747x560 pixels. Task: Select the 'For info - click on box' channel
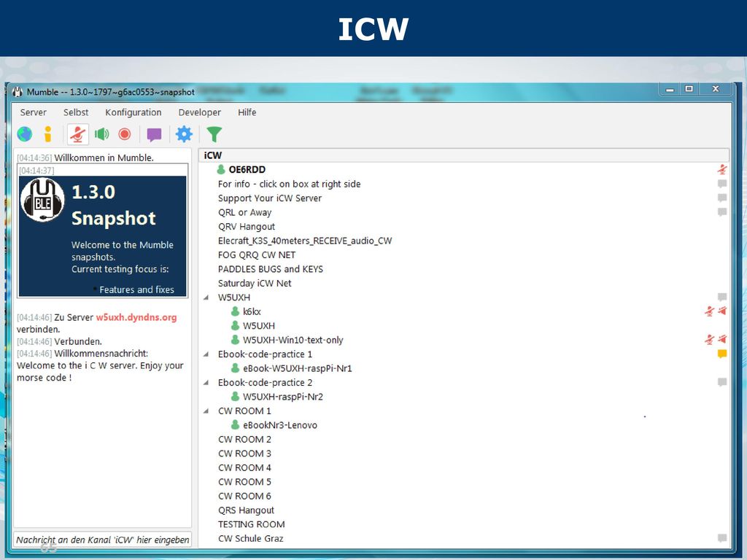point(289,184)
